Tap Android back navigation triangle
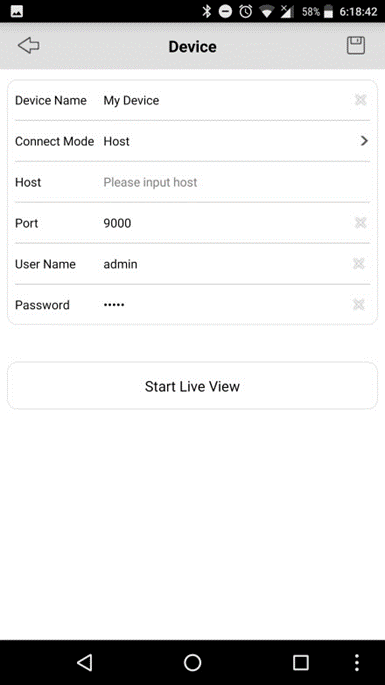Viewport: 385px width, 685px height. click(84, 662)
